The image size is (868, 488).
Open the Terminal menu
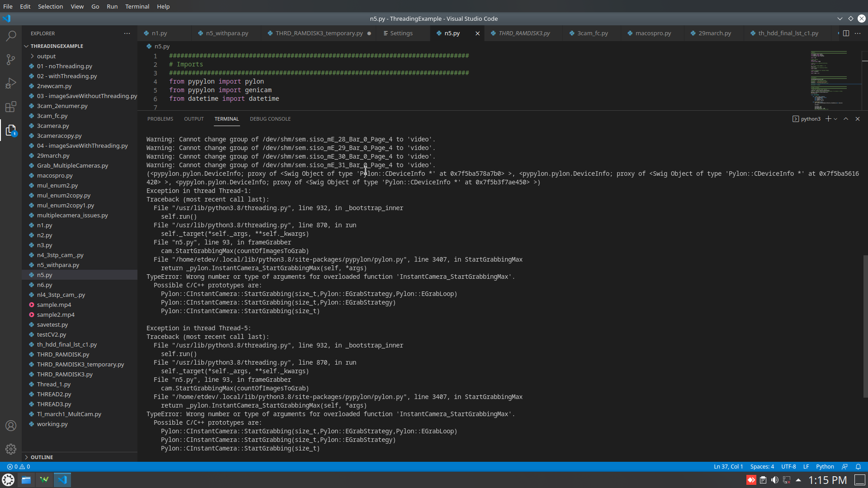[137, 6]
